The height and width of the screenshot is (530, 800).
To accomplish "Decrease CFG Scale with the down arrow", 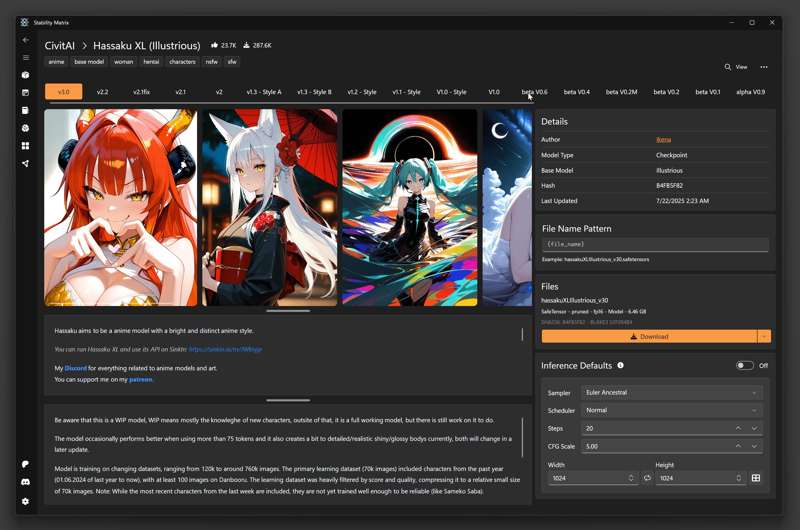I will [x=755, y=446].
